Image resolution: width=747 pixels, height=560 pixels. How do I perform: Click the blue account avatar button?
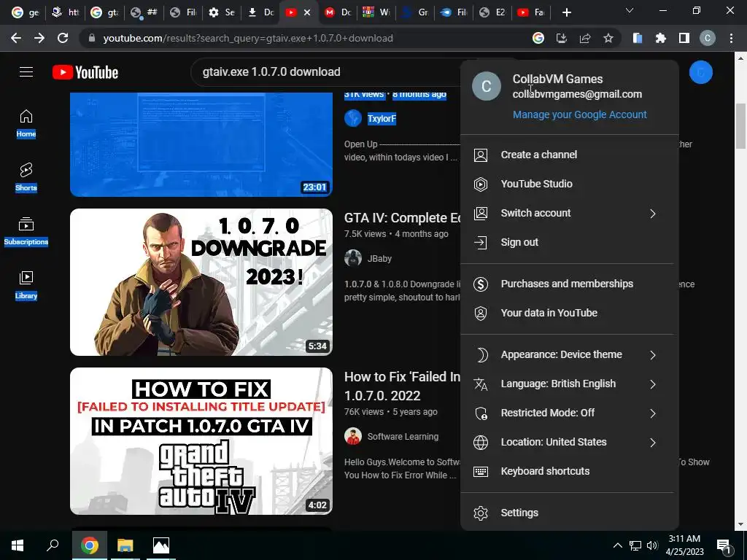click(701, 72)
